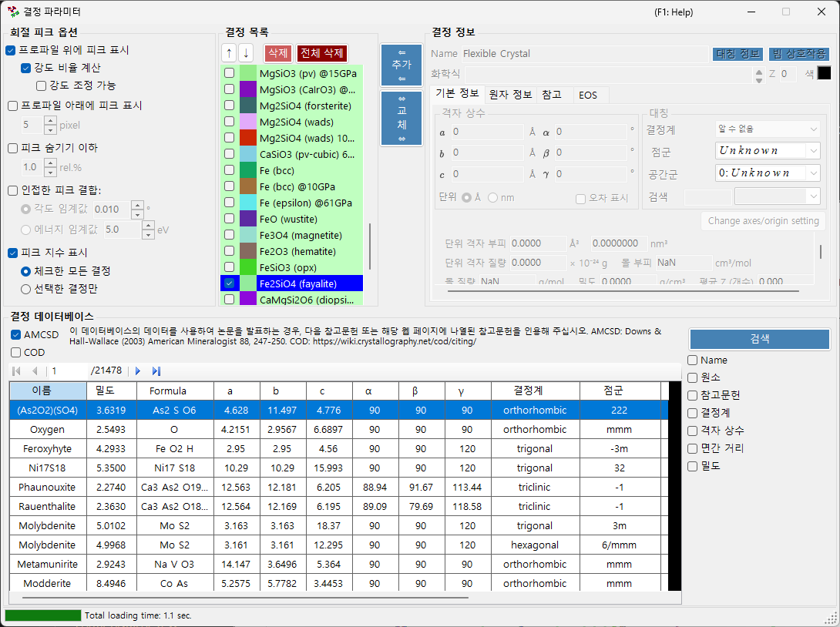Move selected crystal up with the up arrow
The width and height of the screenshot is (840, 627).
(229, 53)
